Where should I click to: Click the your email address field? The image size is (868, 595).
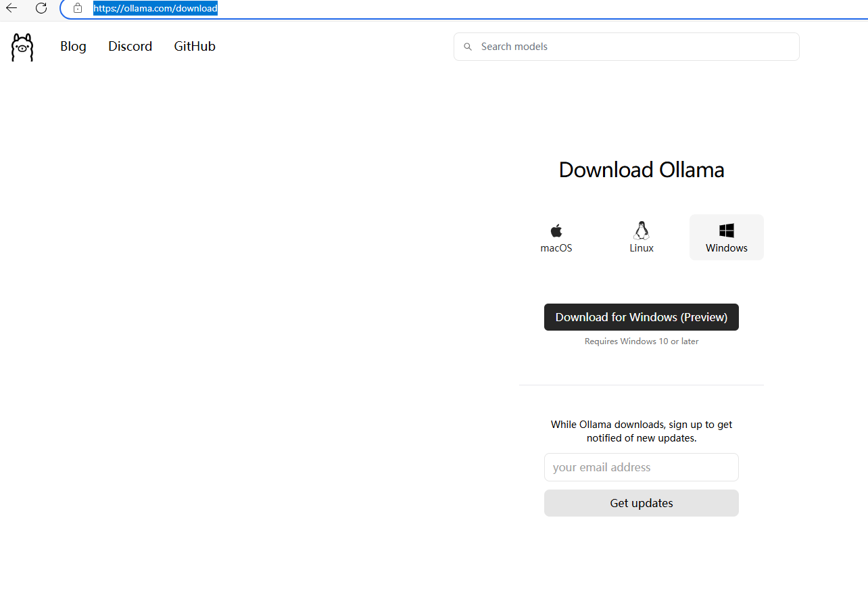point(642,467)
